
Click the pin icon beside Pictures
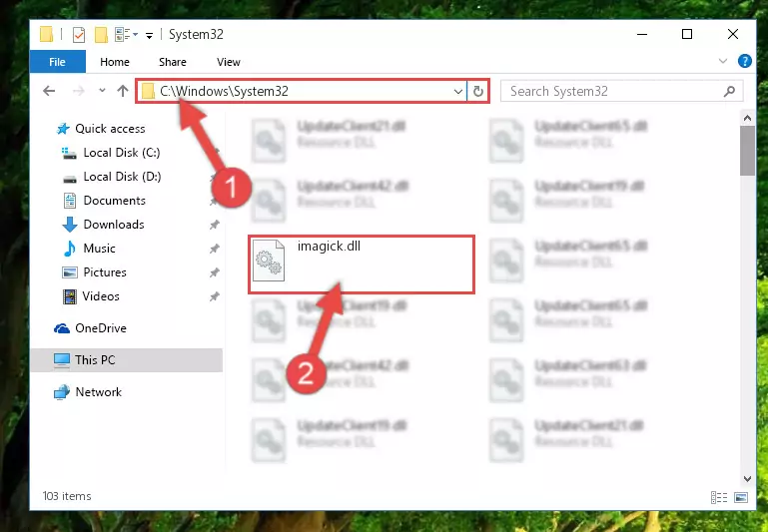tap(214, 272)
